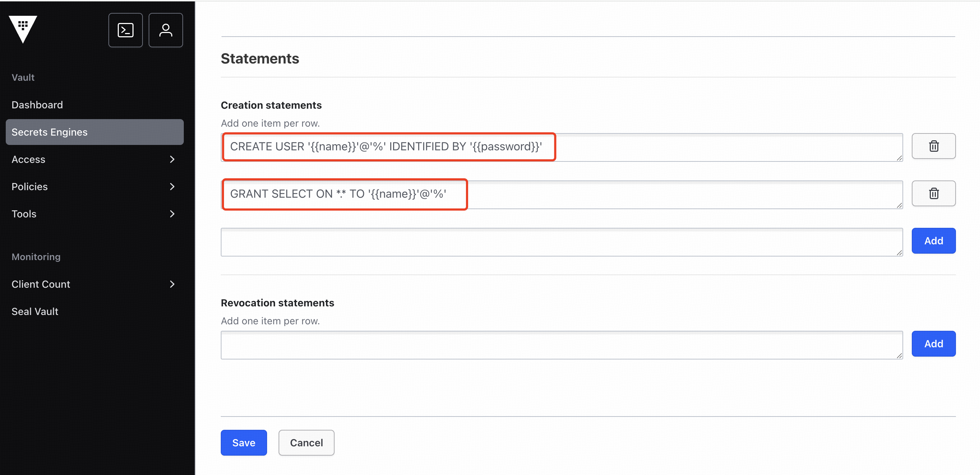Focus the empty creation statement field
The width and height of the screenshot is (980, 475).
561,242
